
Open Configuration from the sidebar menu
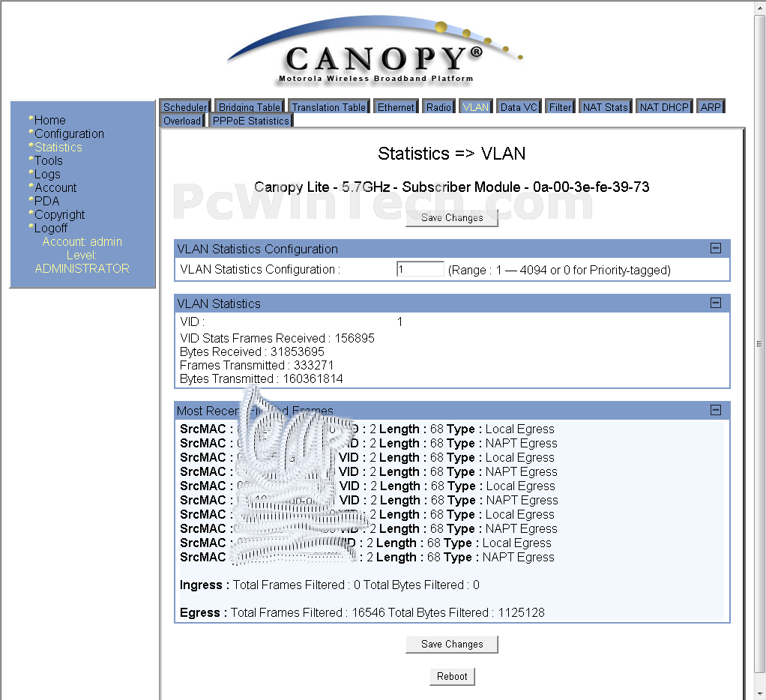pos(69,134)
